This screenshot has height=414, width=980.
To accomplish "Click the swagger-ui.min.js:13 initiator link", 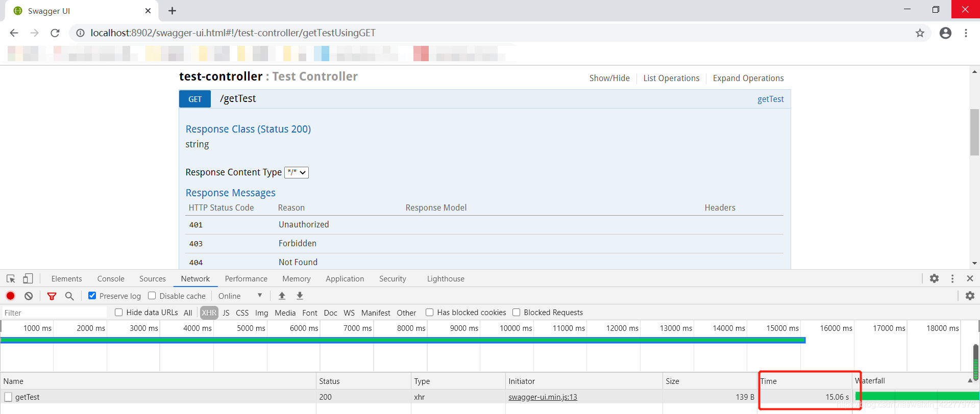I will point(543,397).
